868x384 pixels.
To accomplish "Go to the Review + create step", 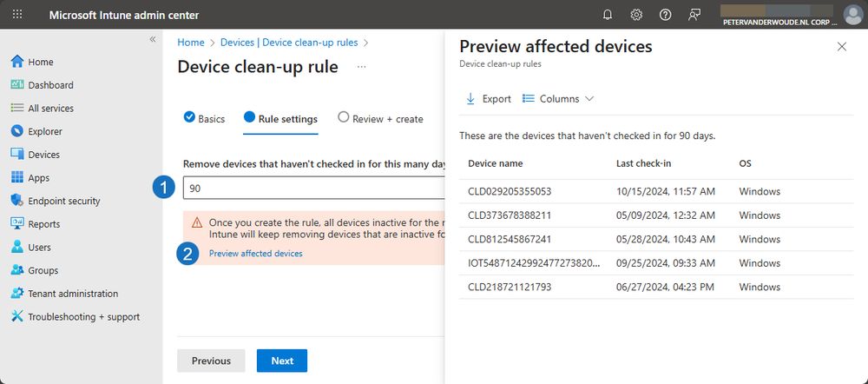I will click(380, 118).
